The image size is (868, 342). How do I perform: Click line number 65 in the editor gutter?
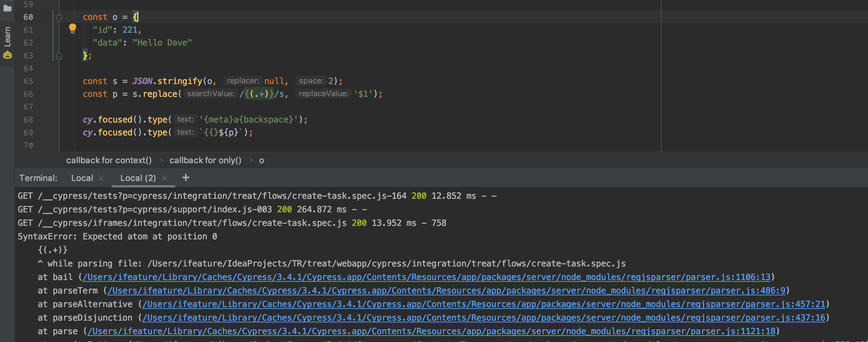(x=28, y=81)
